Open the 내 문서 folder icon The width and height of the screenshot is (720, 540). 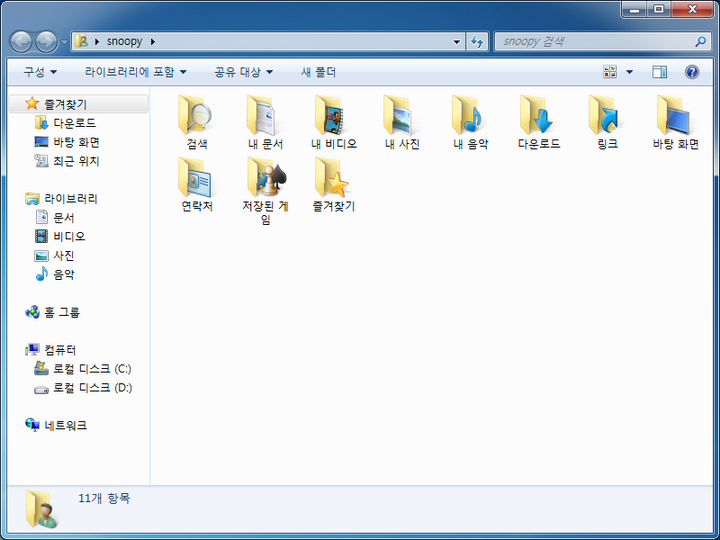(264, 115)
